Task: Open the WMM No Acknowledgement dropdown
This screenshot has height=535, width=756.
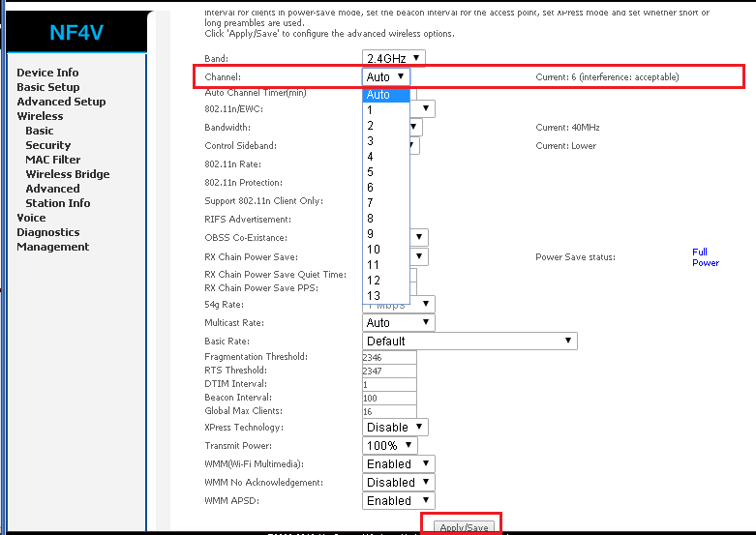Action: (x=398, y=482)
